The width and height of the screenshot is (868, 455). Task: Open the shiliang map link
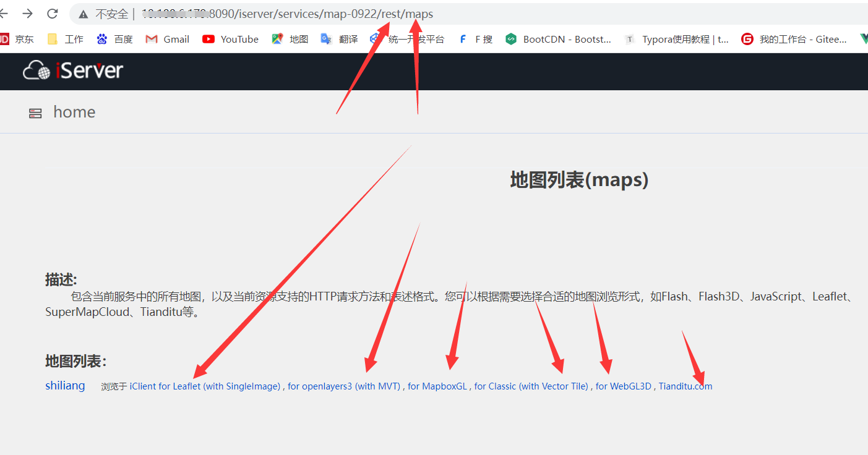65,386
